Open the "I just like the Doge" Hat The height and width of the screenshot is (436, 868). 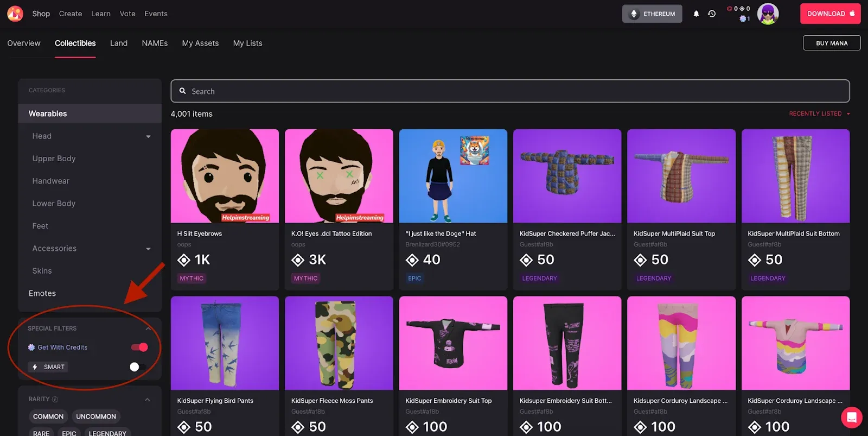click(x=453, y=209)
